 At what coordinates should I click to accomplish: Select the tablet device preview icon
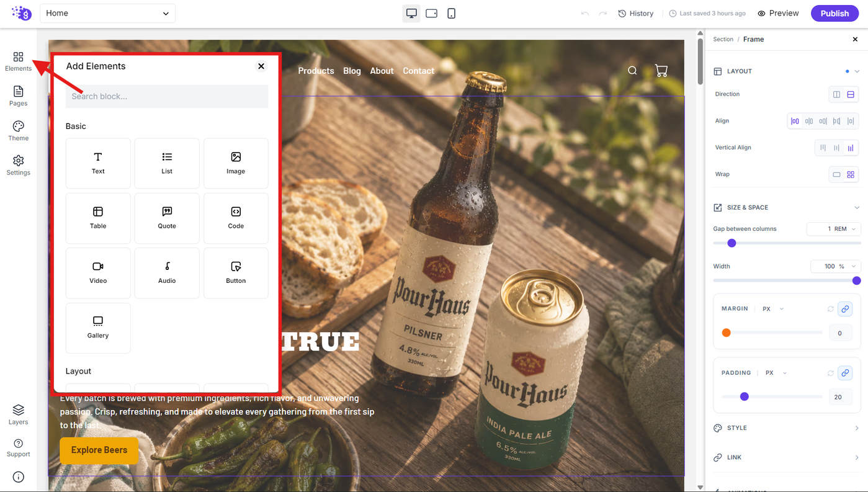pyautogui.click(x=431, y=13)
